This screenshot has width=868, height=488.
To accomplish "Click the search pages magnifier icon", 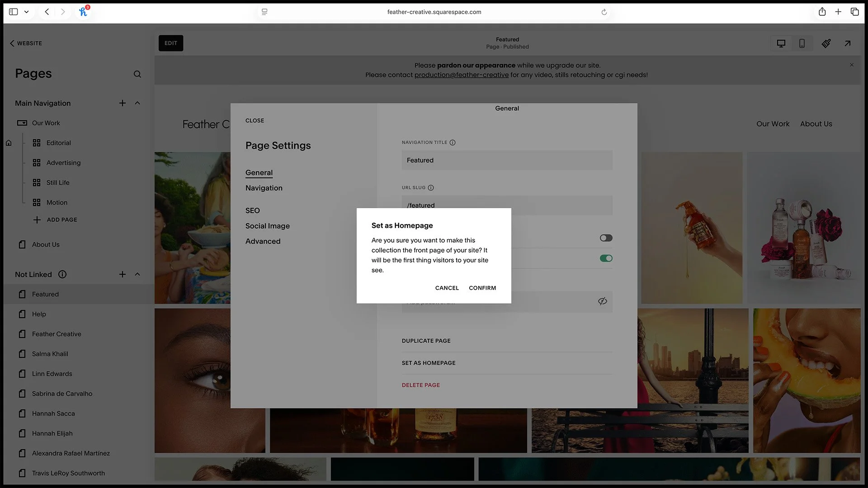I will (137, 74).
